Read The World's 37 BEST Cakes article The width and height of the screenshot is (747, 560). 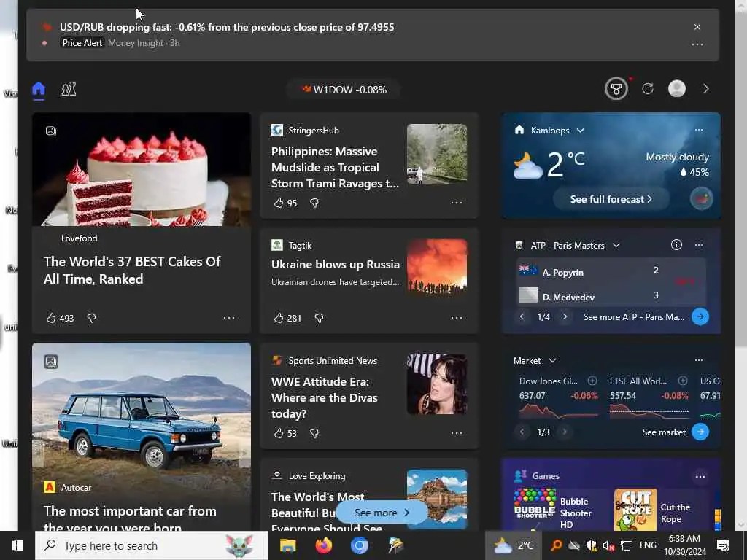pyautogui.click(x=132, y=270)
